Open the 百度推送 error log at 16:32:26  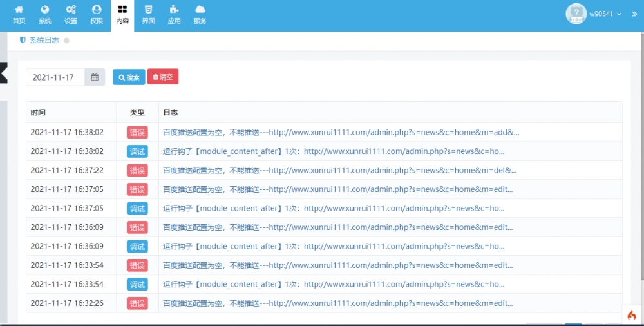[337, 303]
